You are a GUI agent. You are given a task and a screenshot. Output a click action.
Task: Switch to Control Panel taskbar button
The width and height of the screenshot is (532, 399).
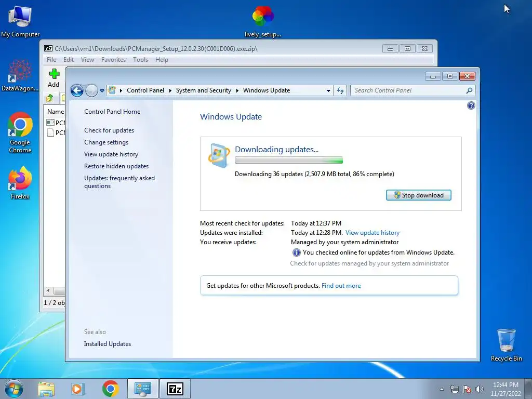click(x=142, y=389)
